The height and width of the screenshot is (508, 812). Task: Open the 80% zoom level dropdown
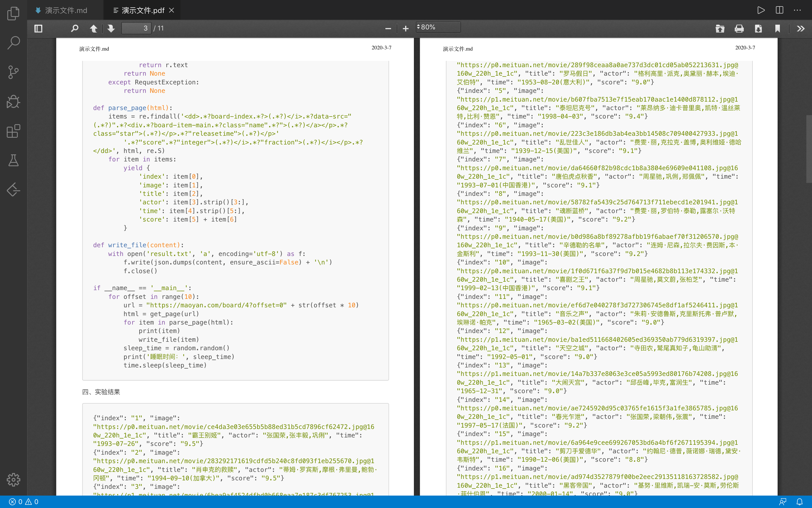click(x=438, y=27)
